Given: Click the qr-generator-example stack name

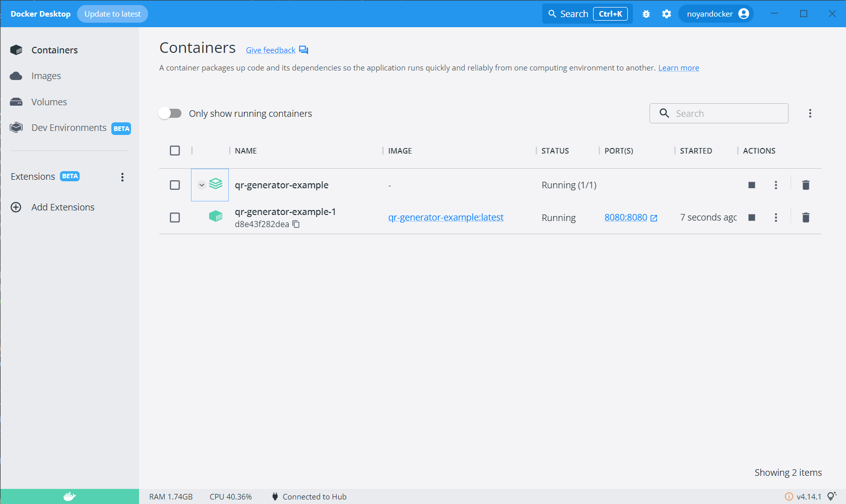Looking at the screenshot, I should coord(282,185).
